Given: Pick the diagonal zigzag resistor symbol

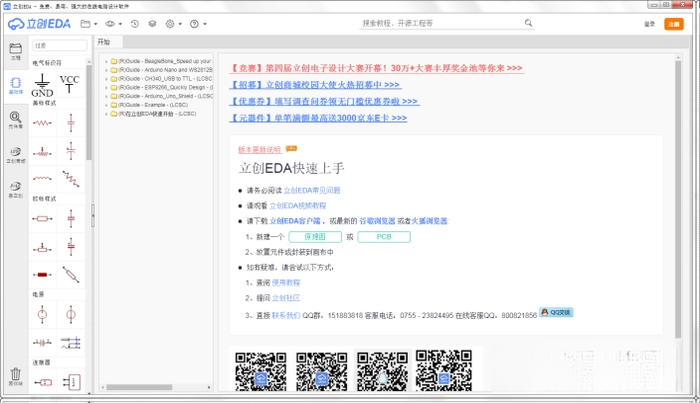Looking at the screenshot, I should (71, 179).
